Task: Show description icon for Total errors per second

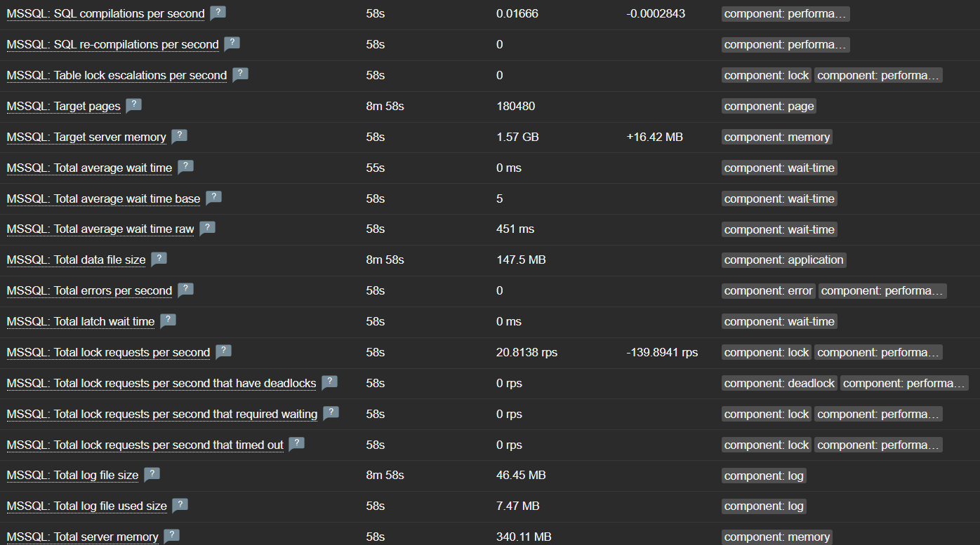Action: click(186, 290)
